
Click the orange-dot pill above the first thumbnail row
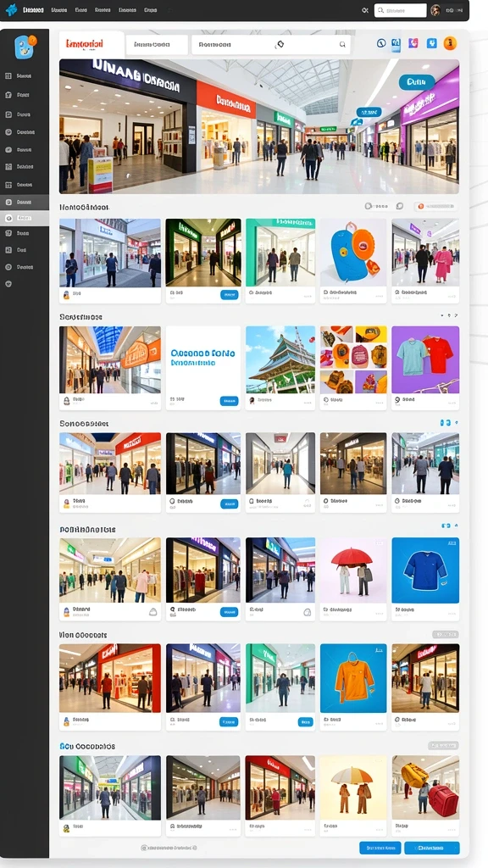(x=436, y=207)
